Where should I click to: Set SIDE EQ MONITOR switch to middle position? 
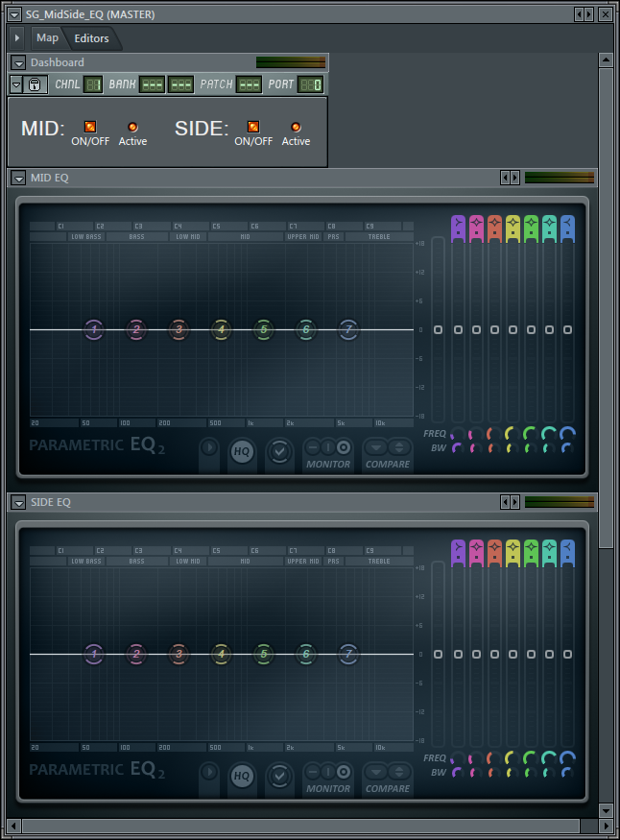[x=328, y=771]
